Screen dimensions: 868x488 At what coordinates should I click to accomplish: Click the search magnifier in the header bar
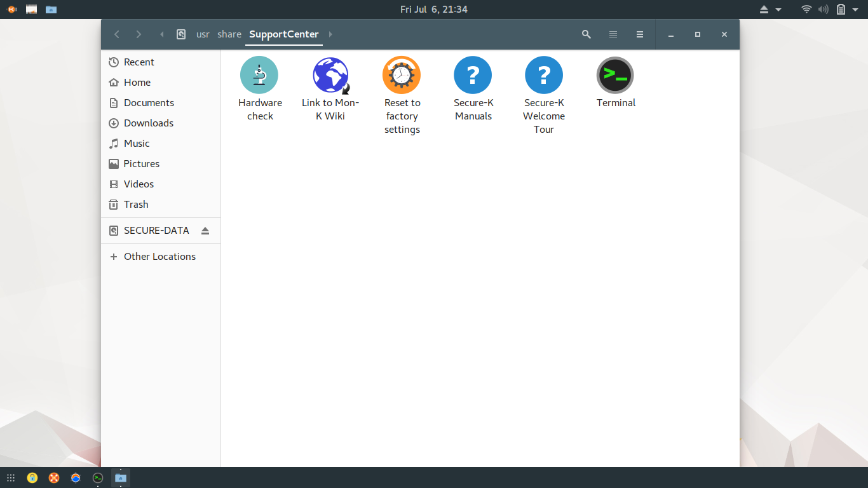(x=587, y=34)
